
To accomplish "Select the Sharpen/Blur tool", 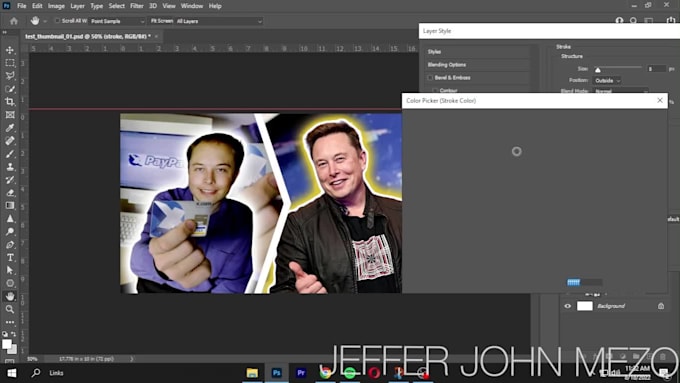I will coord(10,219).
